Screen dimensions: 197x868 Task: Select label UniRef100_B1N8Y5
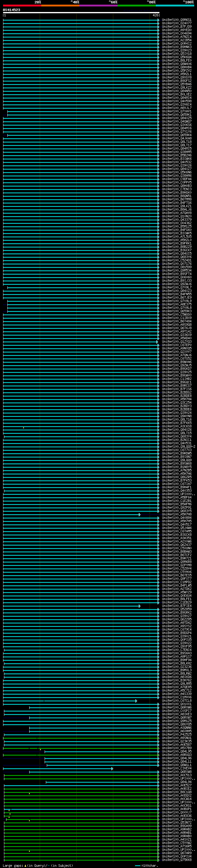176,467
